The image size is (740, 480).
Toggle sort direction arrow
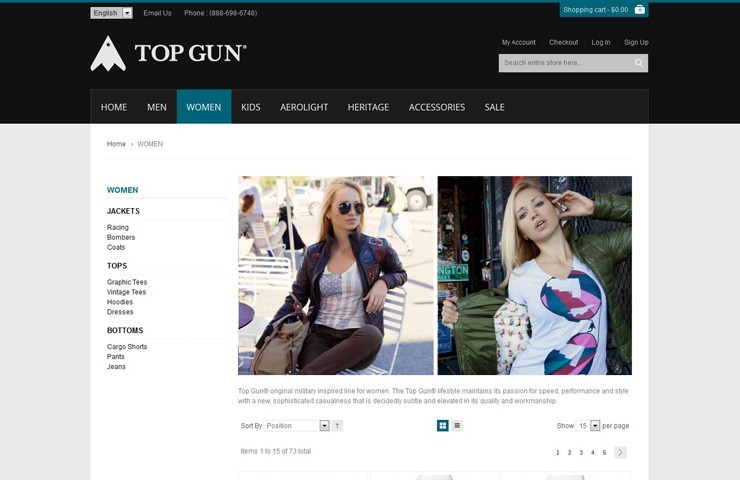click(337, 426)
